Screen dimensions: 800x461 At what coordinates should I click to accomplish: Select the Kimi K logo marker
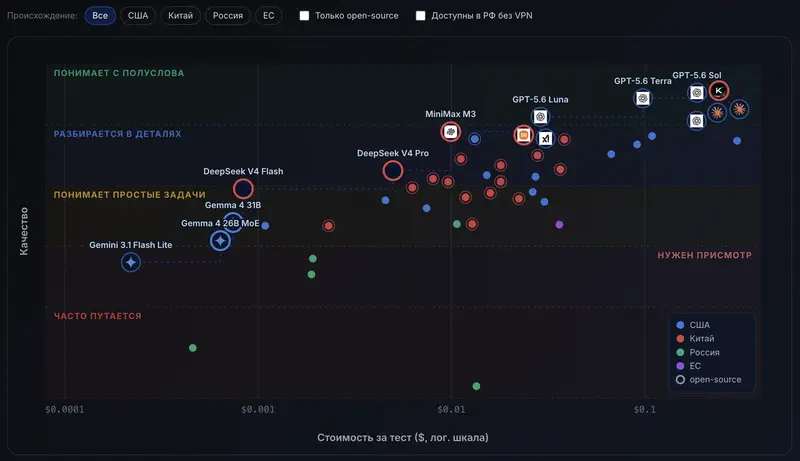tap(718, 91)
